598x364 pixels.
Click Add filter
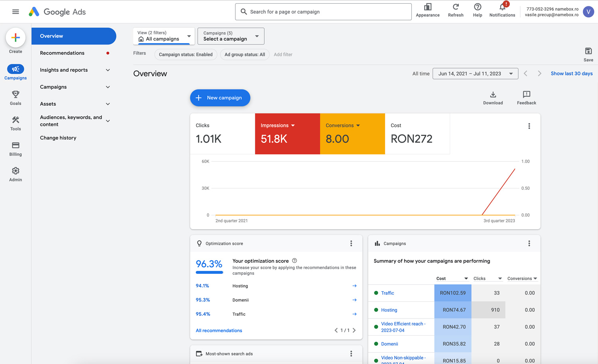click(283, 55)
